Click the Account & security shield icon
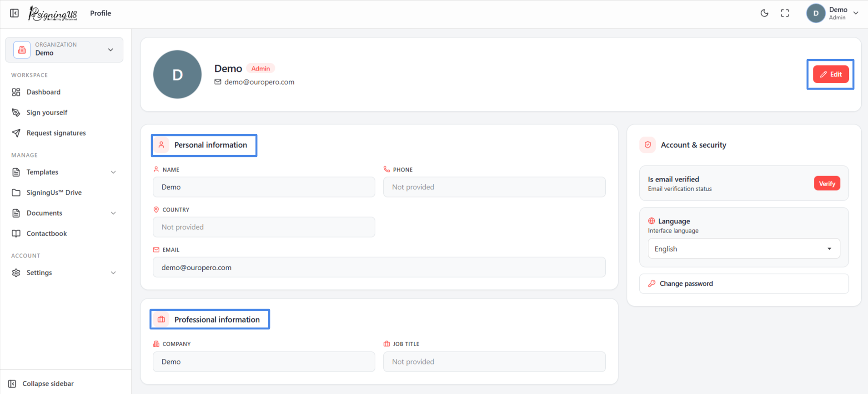 tap(648, 145)
